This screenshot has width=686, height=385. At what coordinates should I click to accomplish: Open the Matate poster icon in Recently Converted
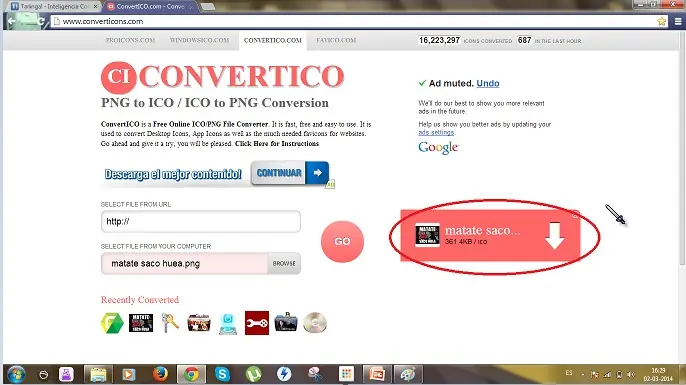[x=141, y=323]
